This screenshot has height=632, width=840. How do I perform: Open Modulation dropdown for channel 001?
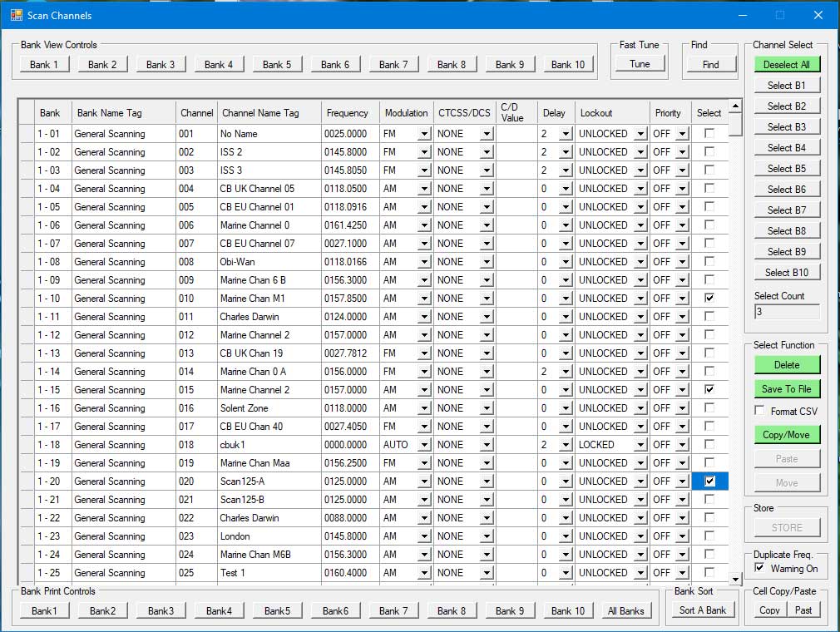(x=424, y=134)
